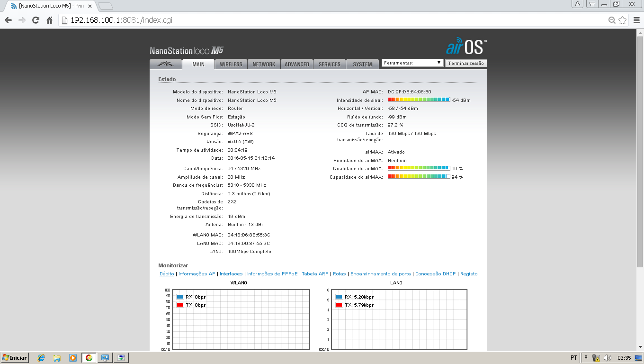Image resolution: width=644 pixels, height=364 pixels.
Task: Open the Chrome hamburger menu
Action: click(635, 20)
